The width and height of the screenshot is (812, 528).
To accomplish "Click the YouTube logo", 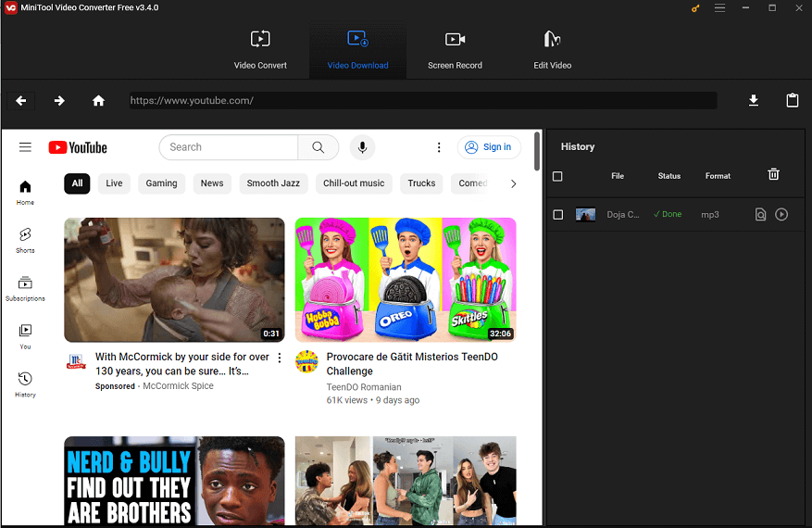I will tap(78, 147).
